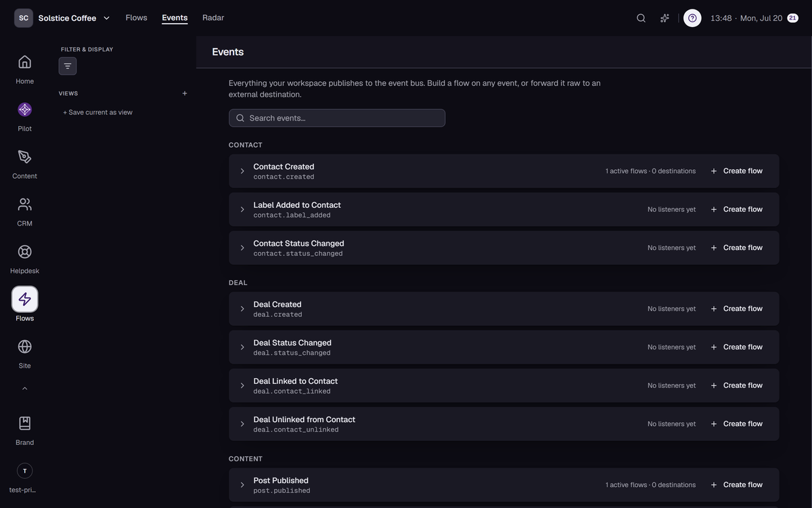The image size is (812, 508).
Task: Click the date and time display
Action: pyautogui.click(x=746, y=18)
